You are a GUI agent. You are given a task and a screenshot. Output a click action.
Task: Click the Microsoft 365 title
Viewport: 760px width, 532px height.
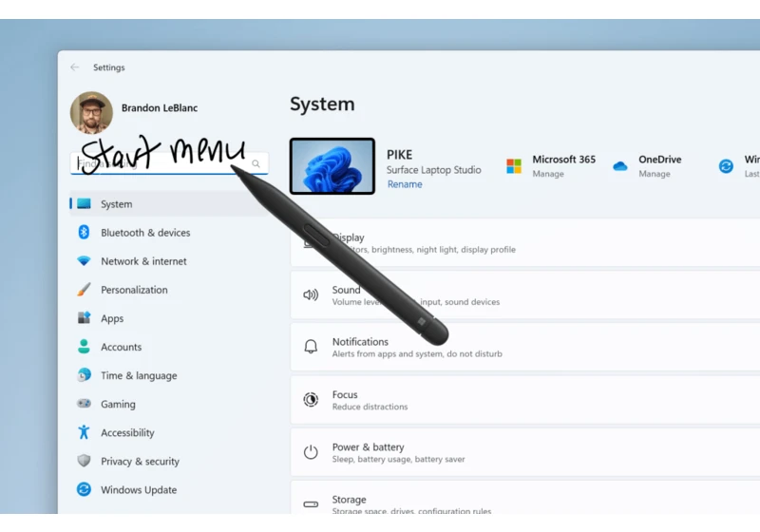tap(563, 160)
